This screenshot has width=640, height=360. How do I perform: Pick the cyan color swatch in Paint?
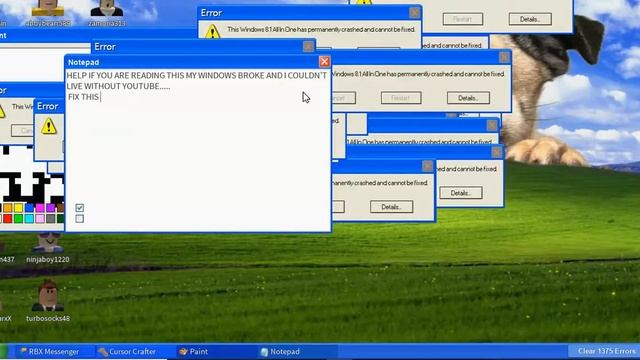29,219
